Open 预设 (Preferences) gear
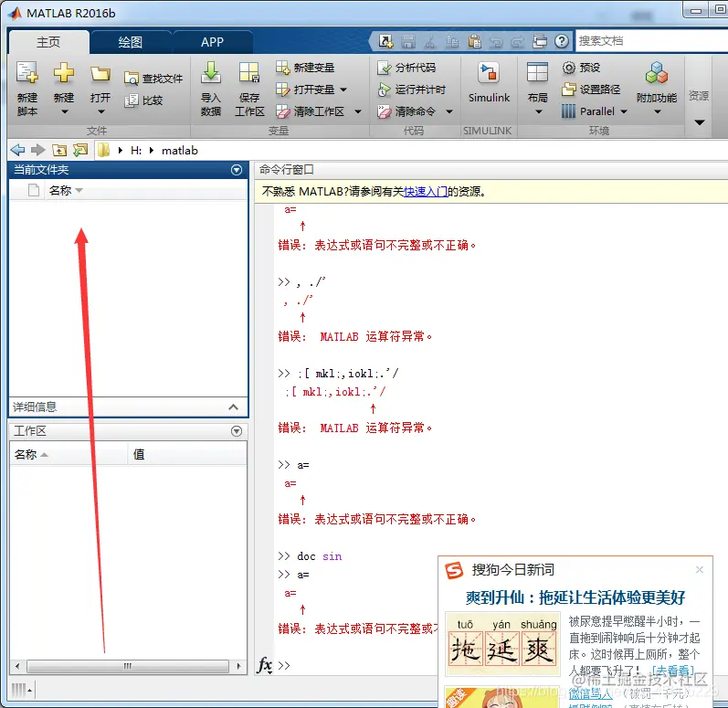 pos(581,68)
